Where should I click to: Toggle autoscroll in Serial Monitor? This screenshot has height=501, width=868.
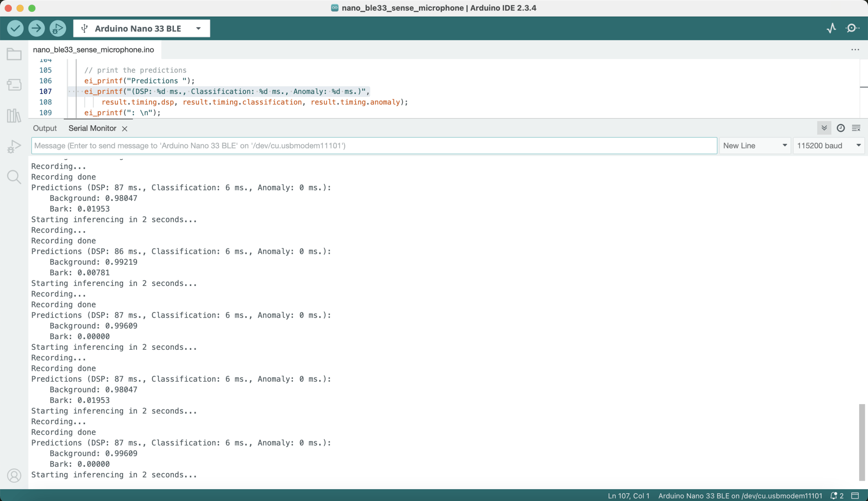(824, 128)
